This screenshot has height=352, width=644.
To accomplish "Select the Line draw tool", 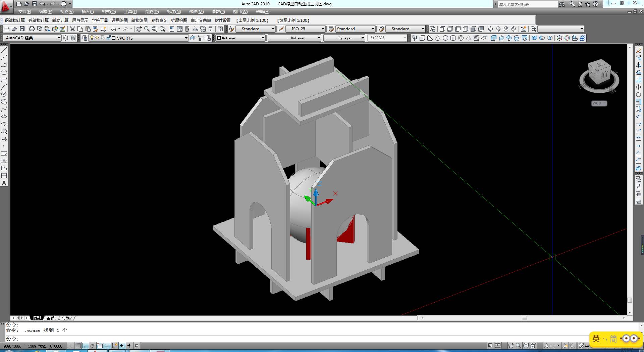I will 4,50.
